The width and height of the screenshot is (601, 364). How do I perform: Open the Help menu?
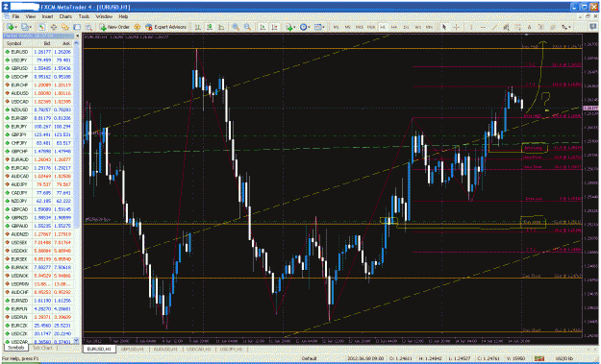click(x=123, y=17)
